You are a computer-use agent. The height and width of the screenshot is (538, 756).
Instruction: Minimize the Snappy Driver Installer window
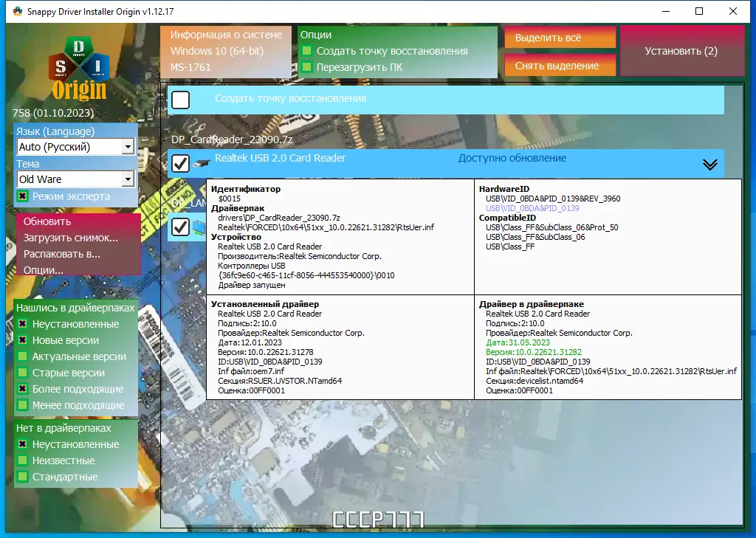click(x=666, y=11)
